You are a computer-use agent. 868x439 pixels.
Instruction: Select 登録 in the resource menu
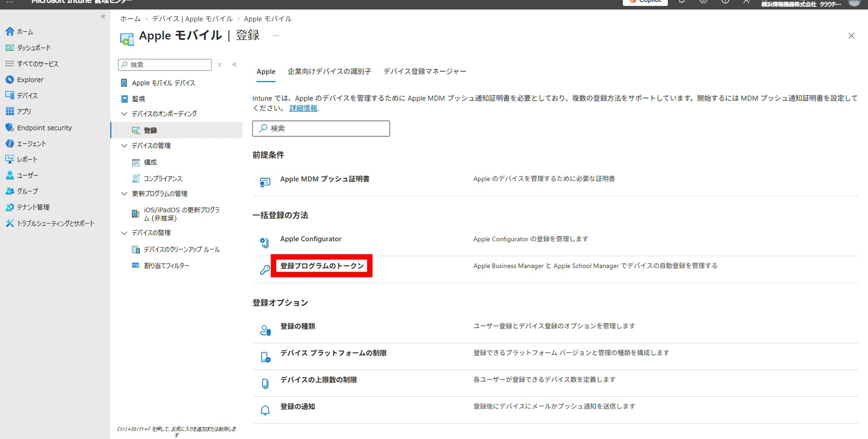[177, 130]
